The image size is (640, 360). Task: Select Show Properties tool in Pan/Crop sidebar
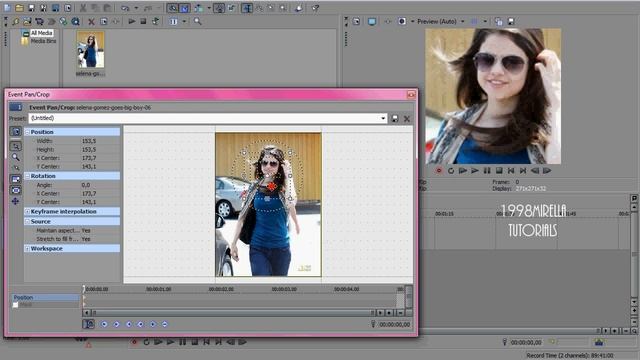[16, 131]
